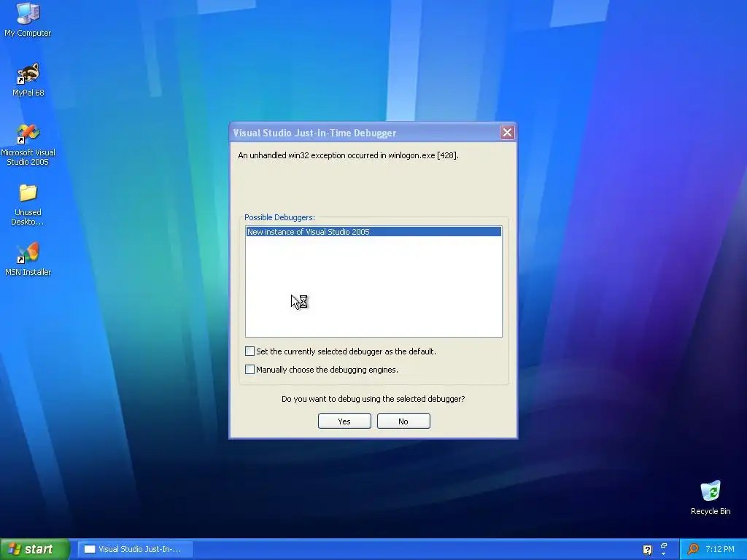
Task: Click the Visual Studio Just-In-Time taskbar button
Action: click(x=135, y=549)
